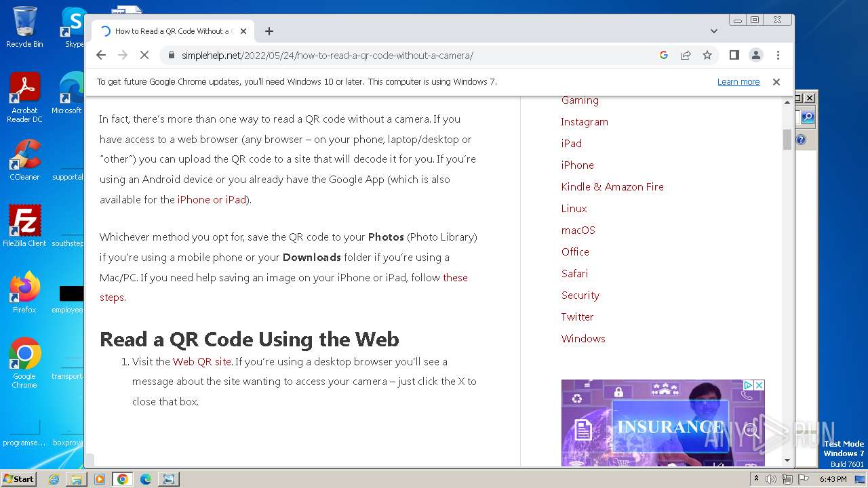Open the Safari category
868x488 pixels.
[x=574, y=274]
